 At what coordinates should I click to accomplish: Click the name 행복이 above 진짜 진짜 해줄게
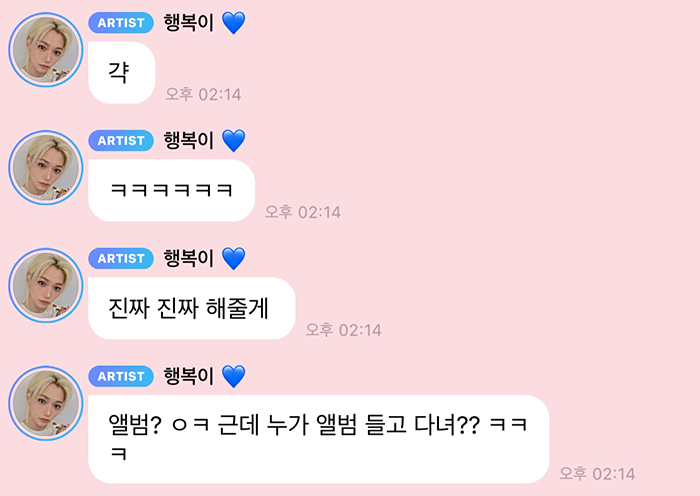(x=189, y=258)
